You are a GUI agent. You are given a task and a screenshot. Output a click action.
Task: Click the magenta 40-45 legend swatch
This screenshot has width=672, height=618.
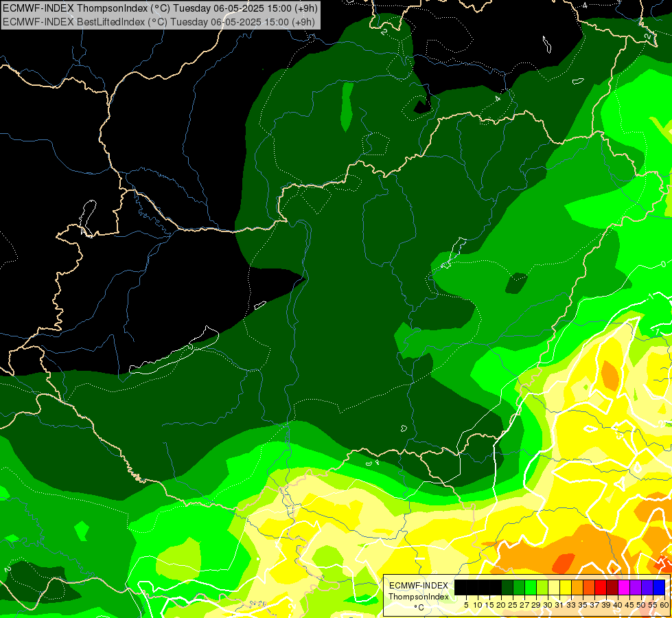click(x=623, y=588)
